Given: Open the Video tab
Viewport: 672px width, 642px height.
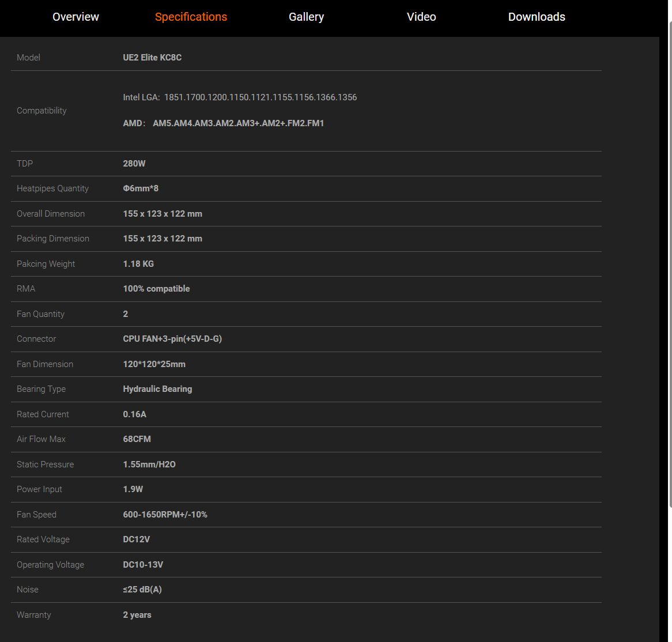Looking at the screenshot, I should 421,17.
